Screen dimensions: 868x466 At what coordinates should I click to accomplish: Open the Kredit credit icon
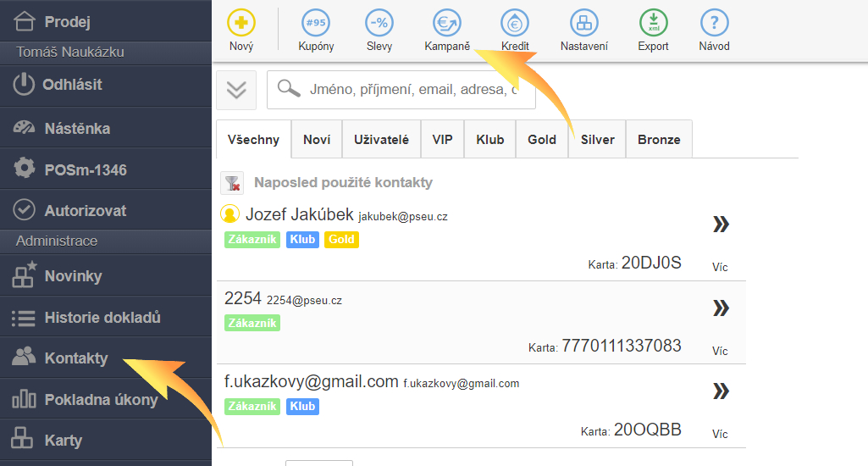point(515,23)
